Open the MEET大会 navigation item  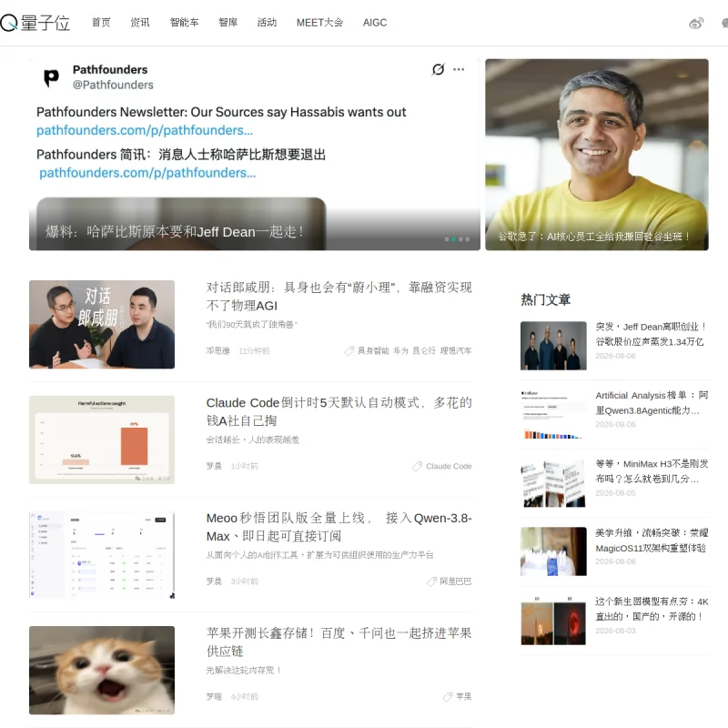point(319,22)
